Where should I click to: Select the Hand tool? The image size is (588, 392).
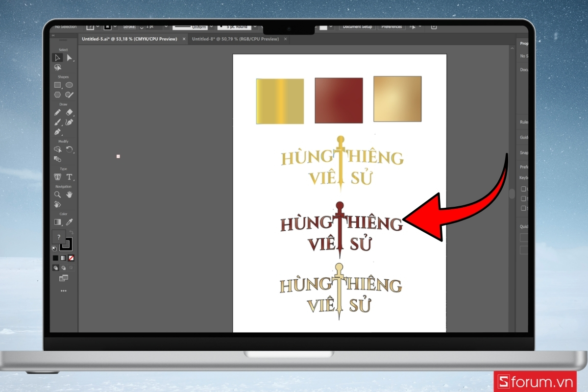pos(70,195)
